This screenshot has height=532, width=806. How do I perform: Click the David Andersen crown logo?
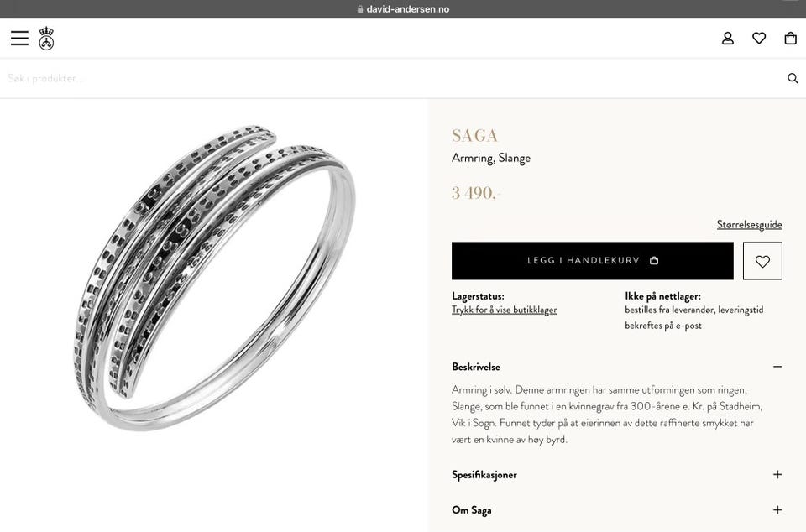pos(46,38)
